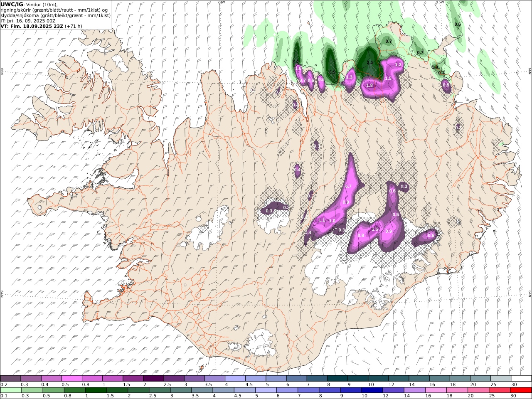Pick the red-pink 25–30 swatch, lower legend
Image resolution: width=532 pixels, height=399 pixels.
coord(500,390)
